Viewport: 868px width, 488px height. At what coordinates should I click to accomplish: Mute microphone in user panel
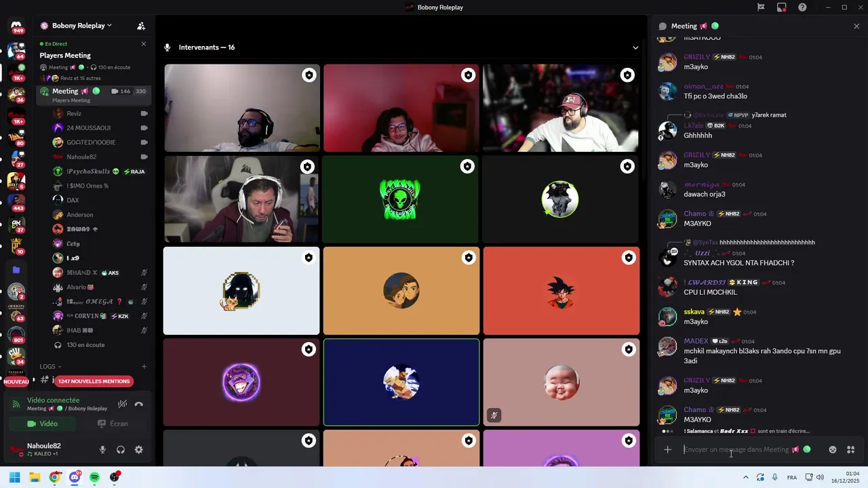coord(102,449)
